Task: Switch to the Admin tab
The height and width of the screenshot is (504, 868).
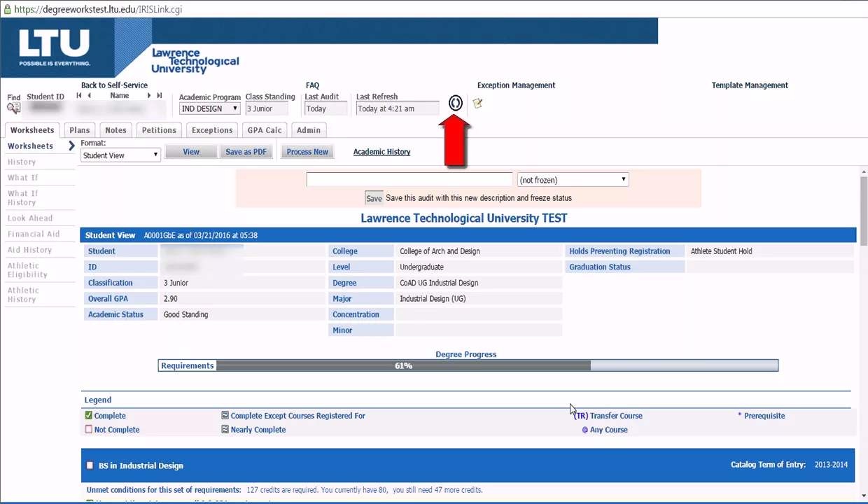Action: pos(309,130)
